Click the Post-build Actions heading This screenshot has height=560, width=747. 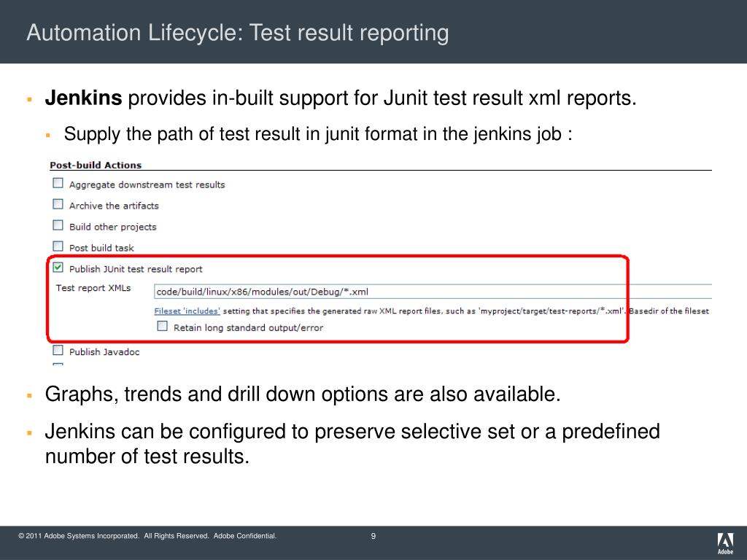pyautogui.click(x=96, y=166)
